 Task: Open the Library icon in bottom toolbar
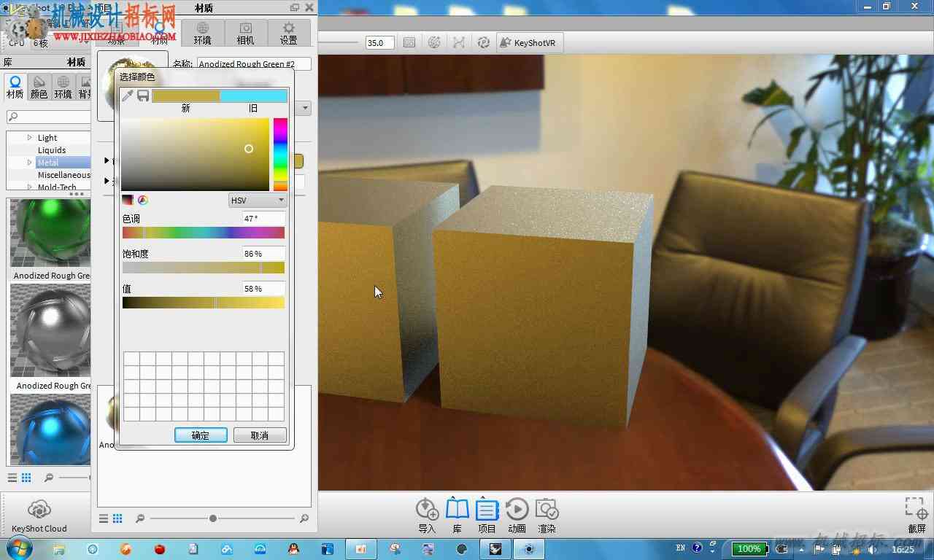tap(457, 516)
